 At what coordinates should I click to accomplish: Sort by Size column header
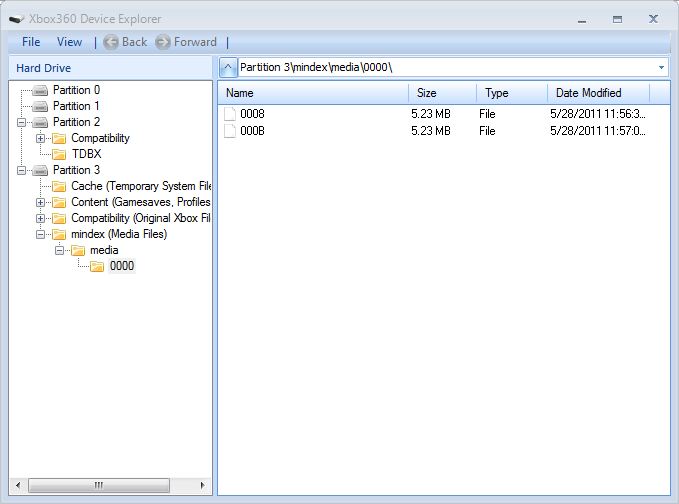tap(443, 93)
